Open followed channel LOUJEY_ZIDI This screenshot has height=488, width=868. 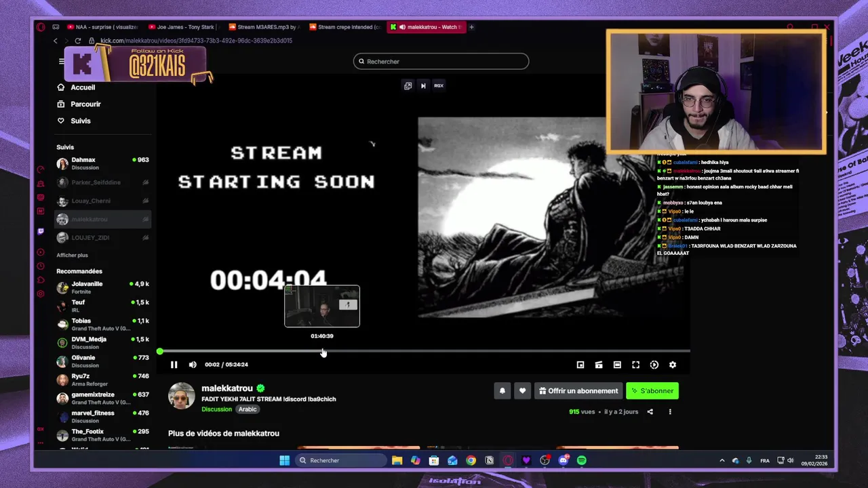pyautogui.click(x=102, y=237)
